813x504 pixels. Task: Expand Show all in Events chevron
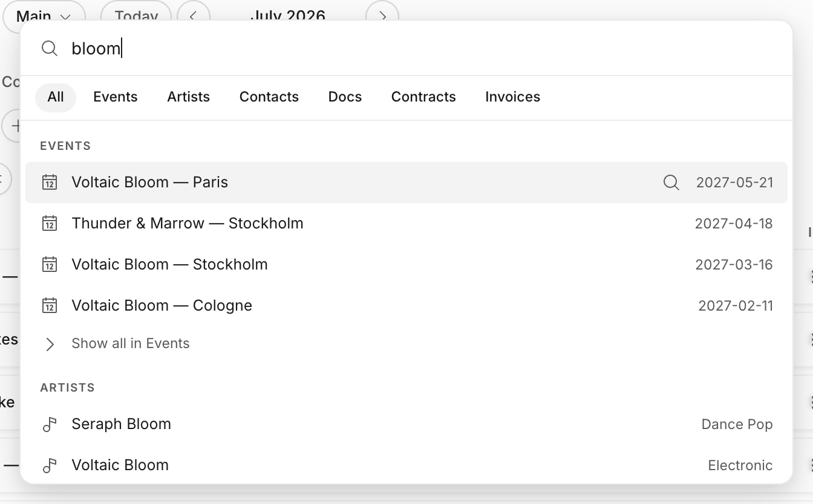point(50,344)
